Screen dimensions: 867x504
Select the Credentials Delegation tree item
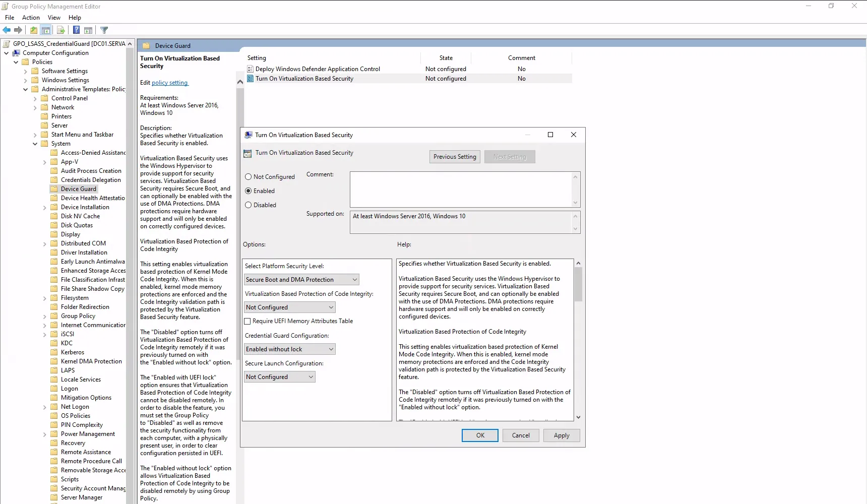(x=91, y=180)
